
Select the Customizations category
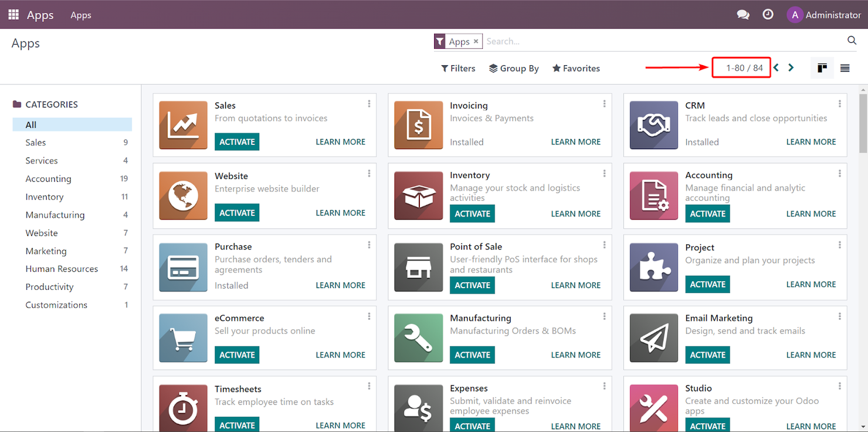[x=72, y=305]
